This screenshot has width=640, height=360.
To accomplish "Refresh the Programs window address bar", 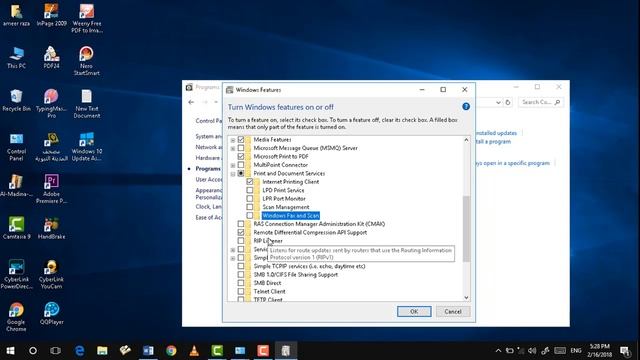I will click(508, 102).
